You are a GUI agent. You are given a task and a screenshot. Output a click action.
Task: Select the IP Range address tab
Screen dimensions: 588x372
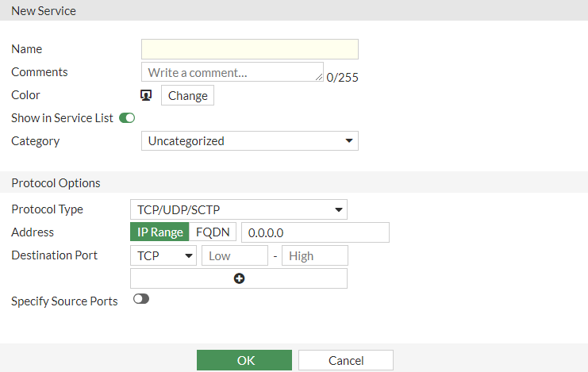(x=159, y=232)
